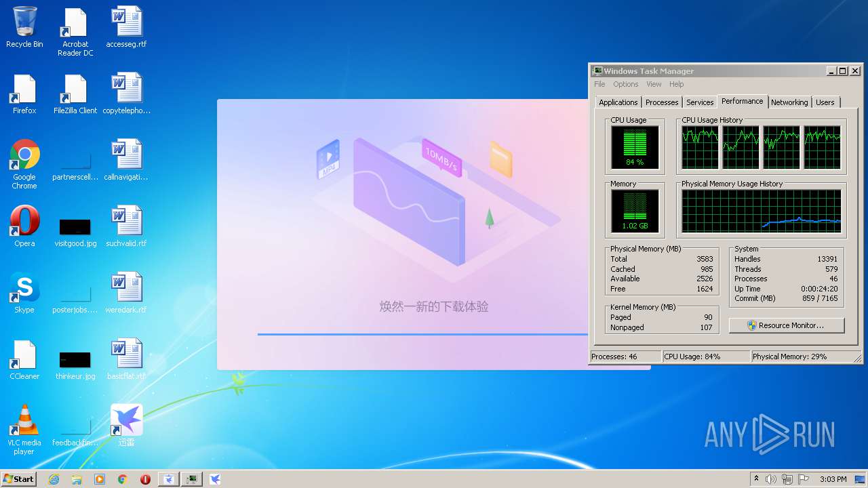The height and width of the screenshot is (488, 868).
Task: Switch to Applications tab
Action: coord(618,102)
